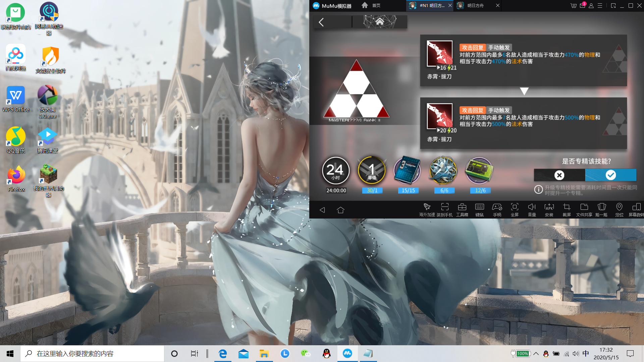Confirm skill mastery with blue checkmark
Screen dimensions: 644x362
click(610, 175)
